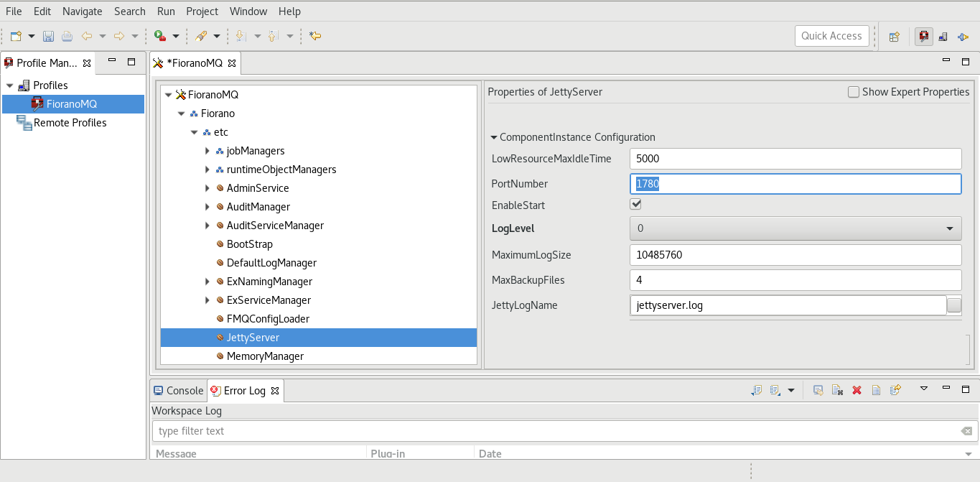The height and width of the screenshot is (482, 980).
Task: Switch to the Console tab
Action: [x=179, y=391]
